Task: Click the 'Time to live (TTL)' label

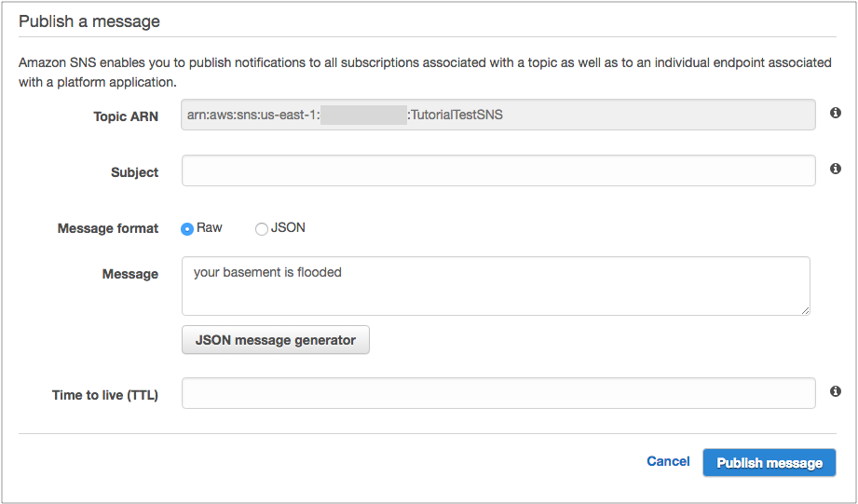Action: pos(105,395)
